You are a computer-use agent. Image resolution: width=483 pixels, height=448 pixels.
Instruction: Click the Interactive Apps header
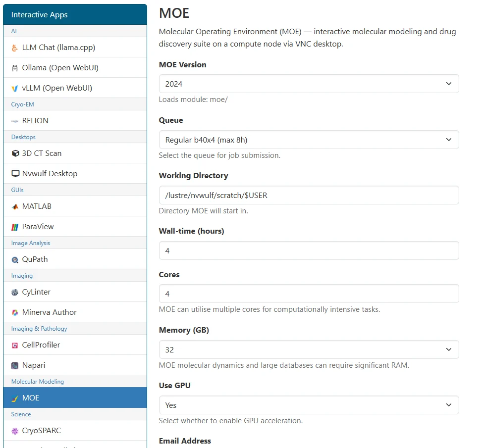click(75, 14)
